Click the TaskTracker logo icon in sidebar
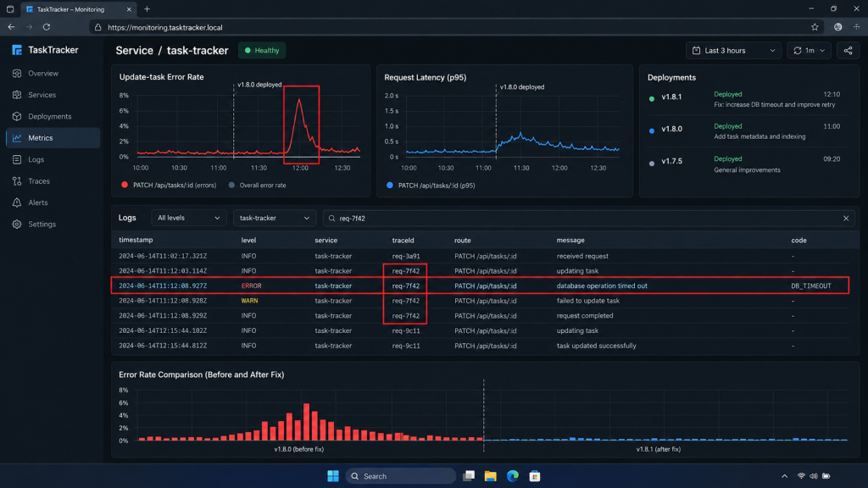Screen dimensions: 868x488 click(17, 50)
